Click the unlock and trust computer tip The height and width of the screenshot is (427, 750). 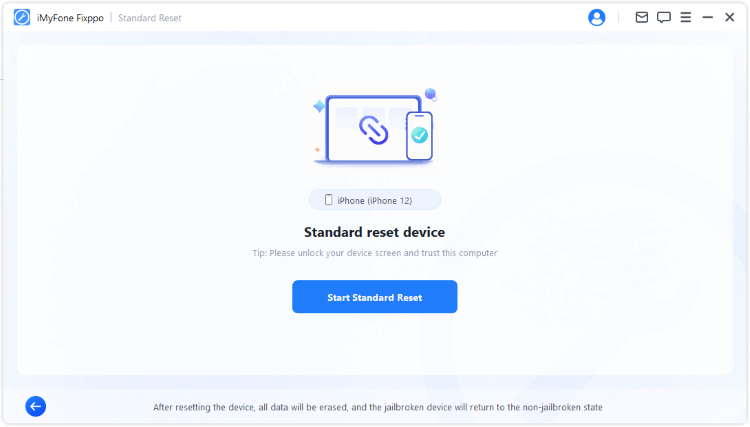[x=374, y=253]
